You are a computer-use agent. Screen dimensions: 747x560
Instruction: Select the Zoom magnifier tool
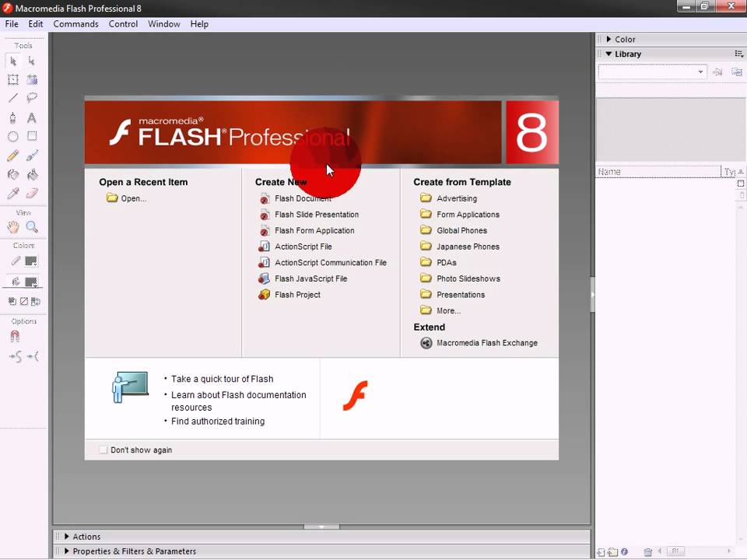point(31,227)
